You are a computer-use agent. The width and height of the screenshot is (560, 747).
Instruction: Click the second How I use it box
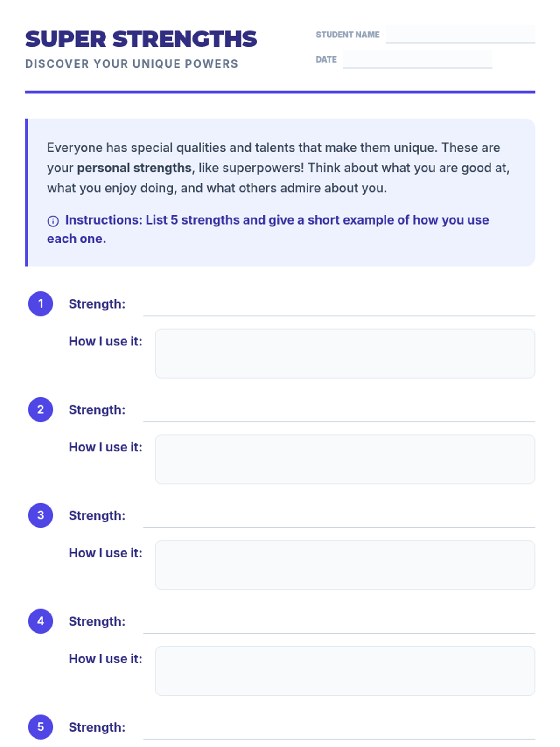[x=345, y=459]
